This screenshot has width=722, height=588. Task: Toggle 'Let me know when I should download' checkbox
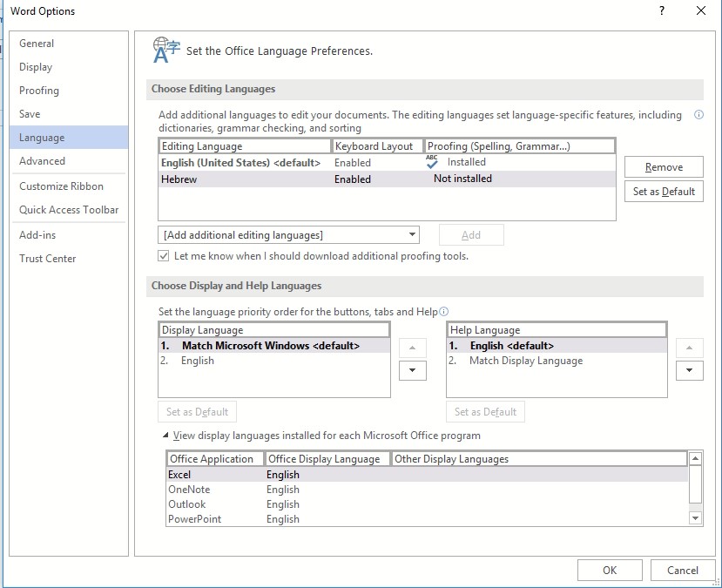(164, 256)
